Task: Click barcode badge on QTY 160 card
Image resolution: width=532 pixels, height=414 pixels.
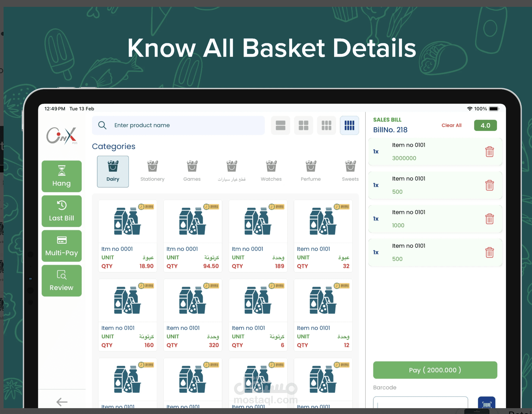Action: (x=146, y=286)
